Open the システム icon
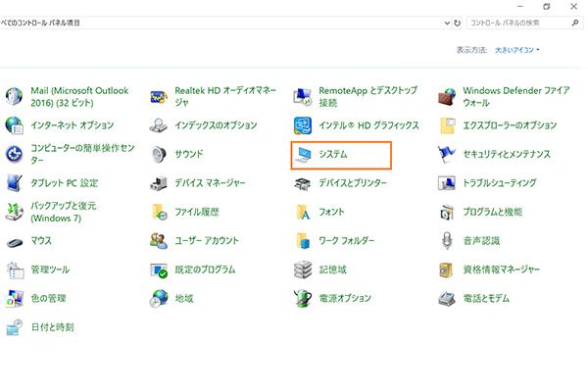 tap(304, 155)
